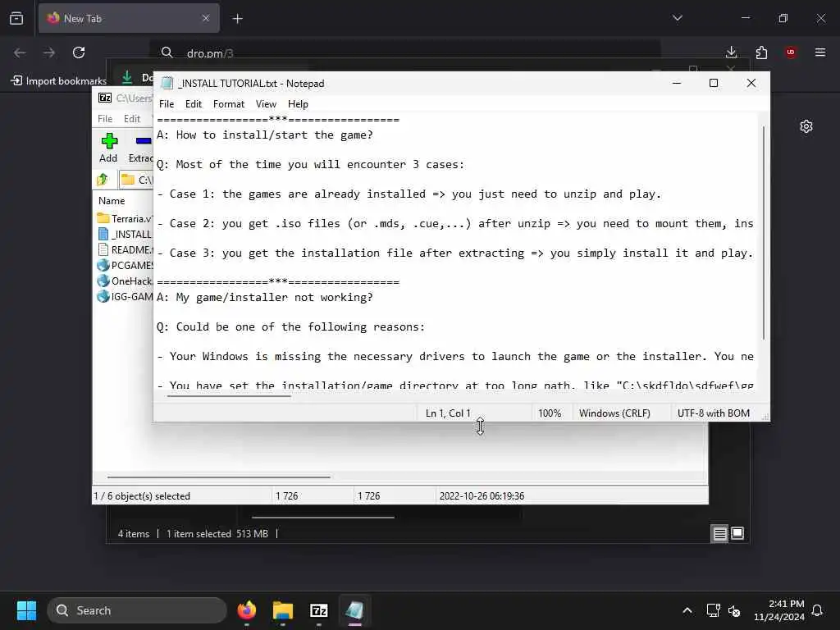Image resolution: width=840 pixels, height=630 pixels.
Task: Open 7-Zip Edit menu
Action: pyautogui.click(x=132, y=119)
